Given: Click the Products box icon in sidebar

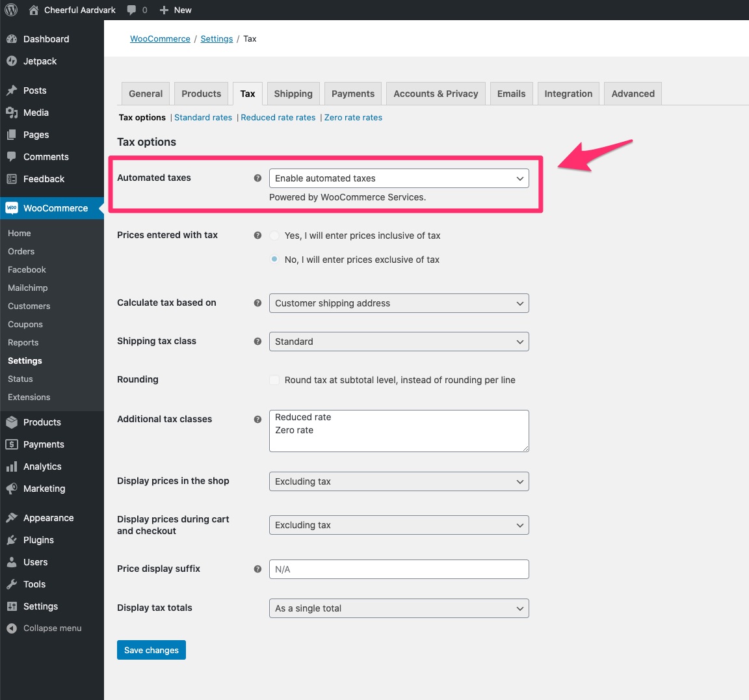Looking at the screenshot, I should [12, 422].
